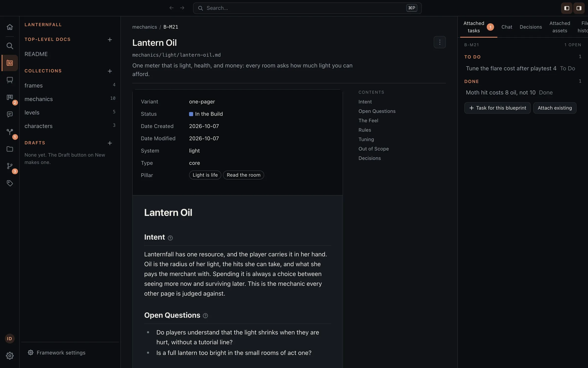Switch to the Attached assets tab
Image resolution: width=588 pixels, height=368 pixels.
(560, 27)
